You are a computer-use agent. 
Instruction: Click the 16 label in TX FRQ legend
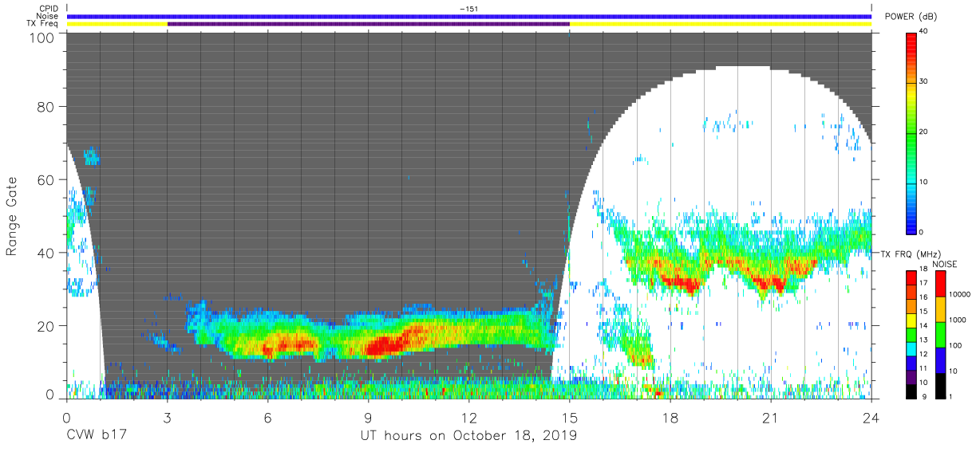pos(923,297)
